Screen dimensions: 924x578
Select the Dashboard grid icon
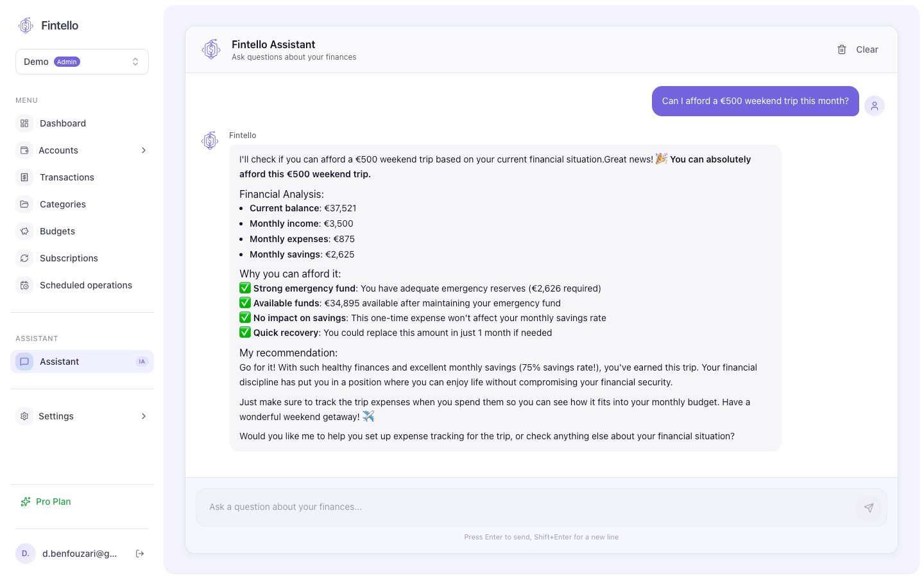(x=24, y=123)
